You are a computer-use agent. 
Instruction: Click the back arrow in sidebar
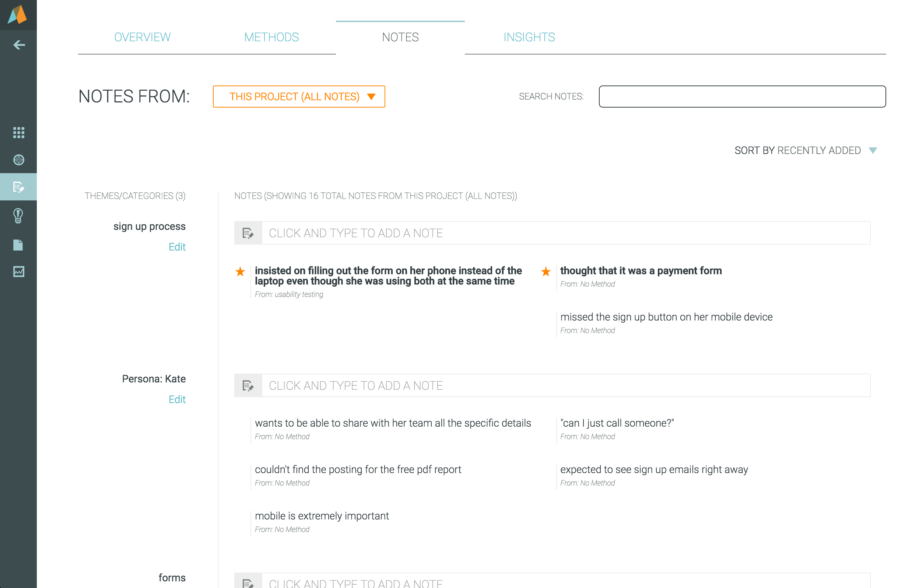19,45
